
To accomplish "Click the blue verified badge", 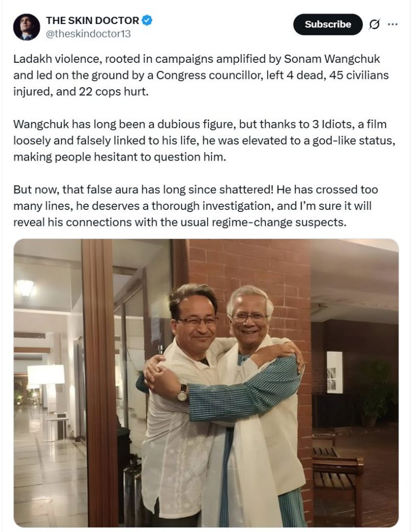I will tap(147, 20).
